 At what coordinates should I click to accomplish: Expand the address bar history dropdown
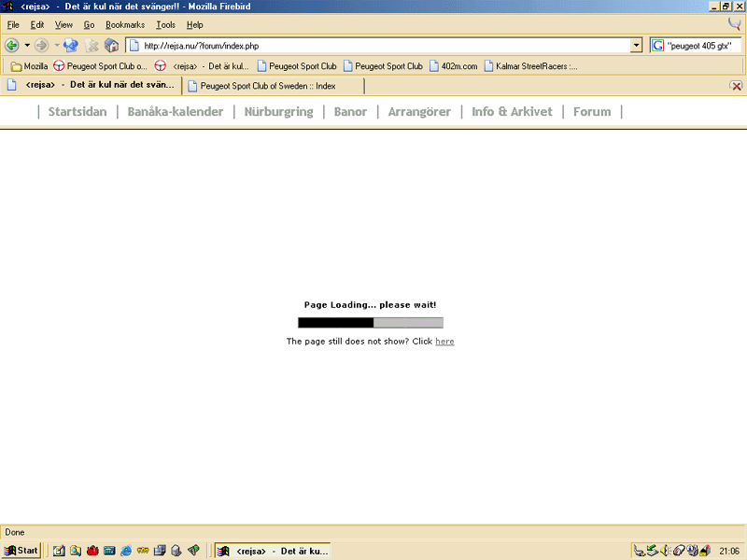637,46
